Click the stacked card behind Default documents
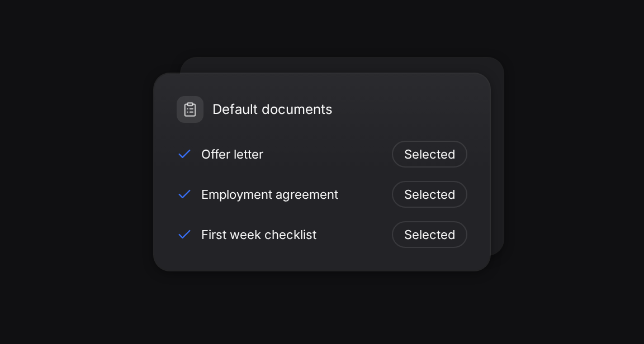Viewport: 644px width, 344px height. click(498, 156)
